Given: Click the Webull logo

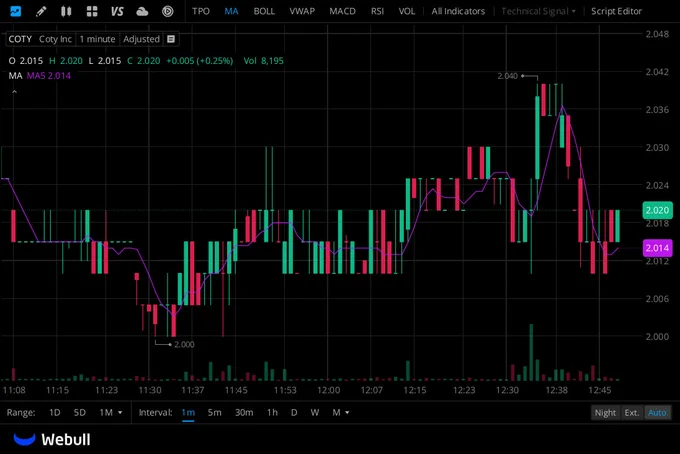Looking at the screenshot, I should [52, 439].
